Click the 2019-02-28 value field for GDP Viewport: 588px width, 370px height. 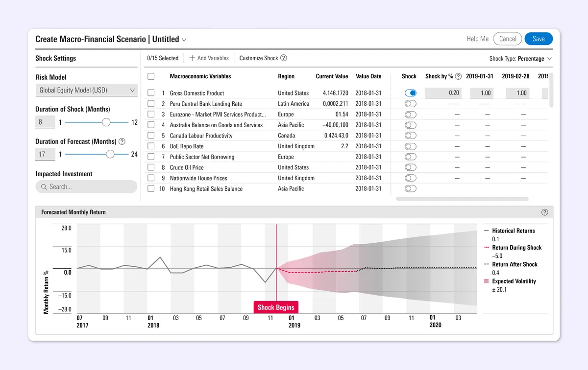coord(517,93)
